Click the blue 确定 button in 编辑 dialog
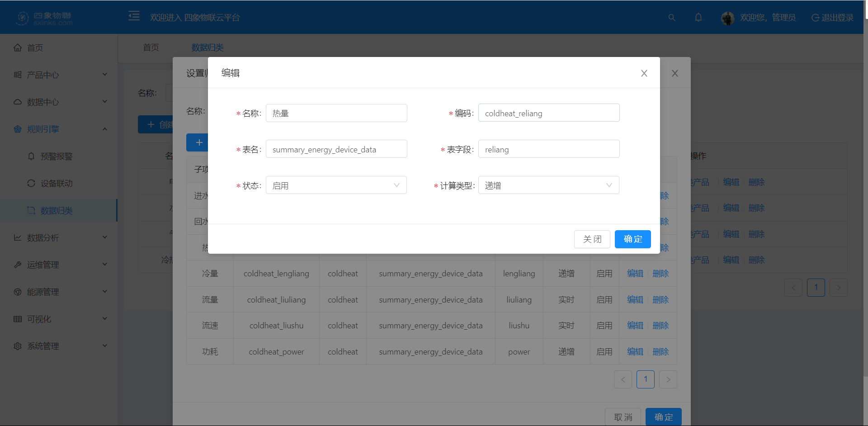Screen dimensions: 868x426 pos(632,239)
